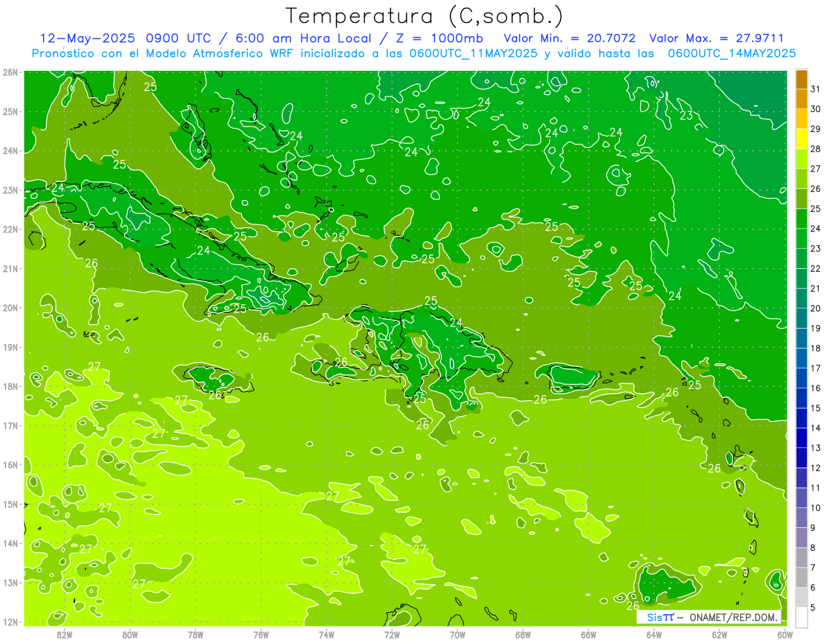The height and width of the screenshot is (644, 834).
Task: Click the latitude axis label "20N"
Action: [10, 308]
